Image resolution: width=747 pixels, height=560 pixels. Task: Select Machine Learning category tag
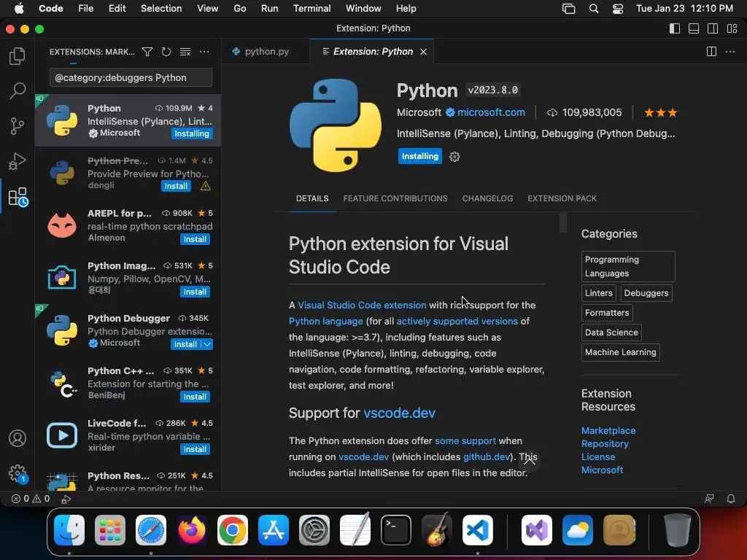[x=620, y=352]
